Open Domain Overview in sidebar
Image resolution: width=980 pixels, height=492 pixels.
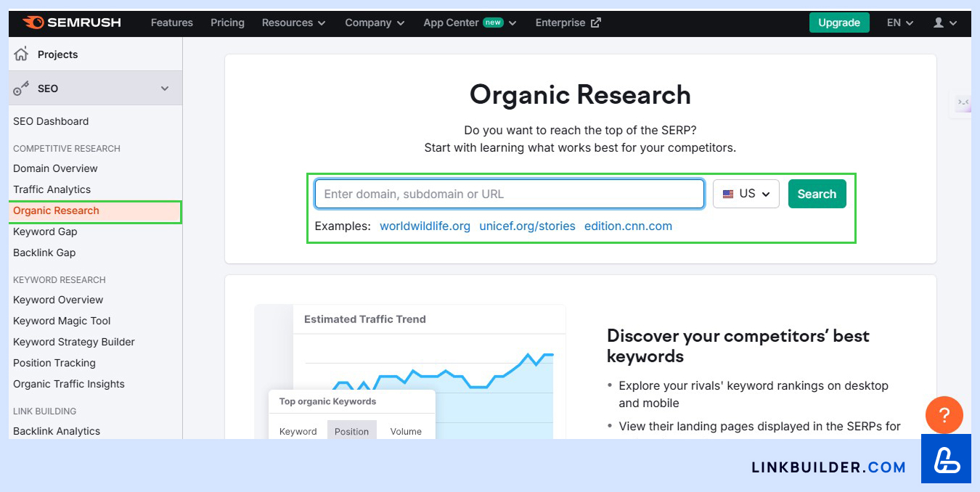tap(55, 168)
